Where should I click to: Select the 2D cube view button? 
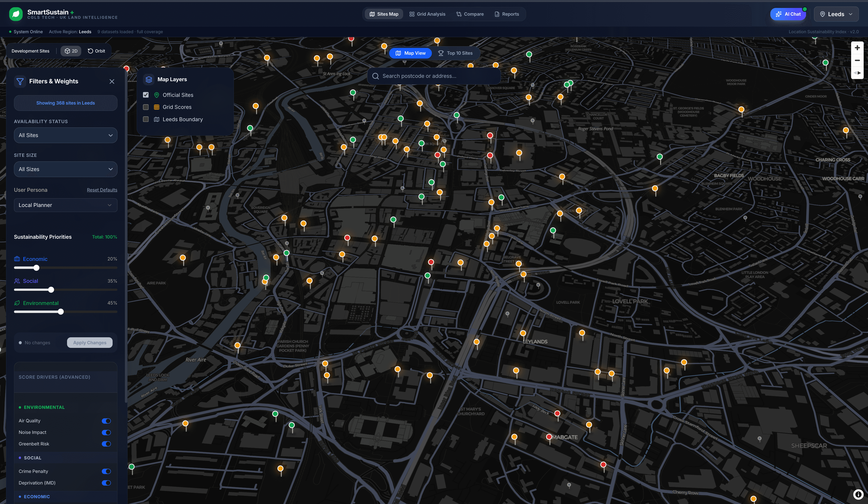71,51
